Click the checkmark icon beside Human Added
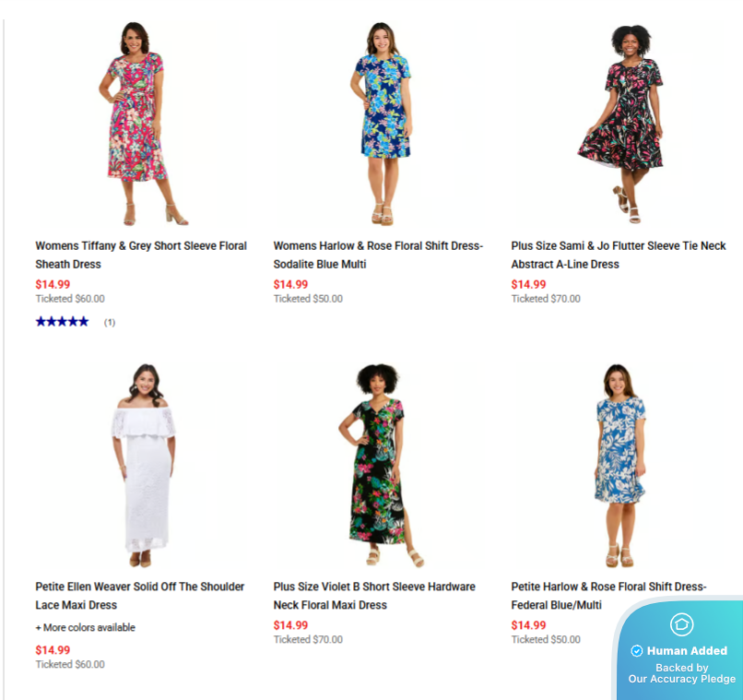Image resolution: width=743 pixels, height=700 pixels. pyautogui.click(x=637, y=651)
